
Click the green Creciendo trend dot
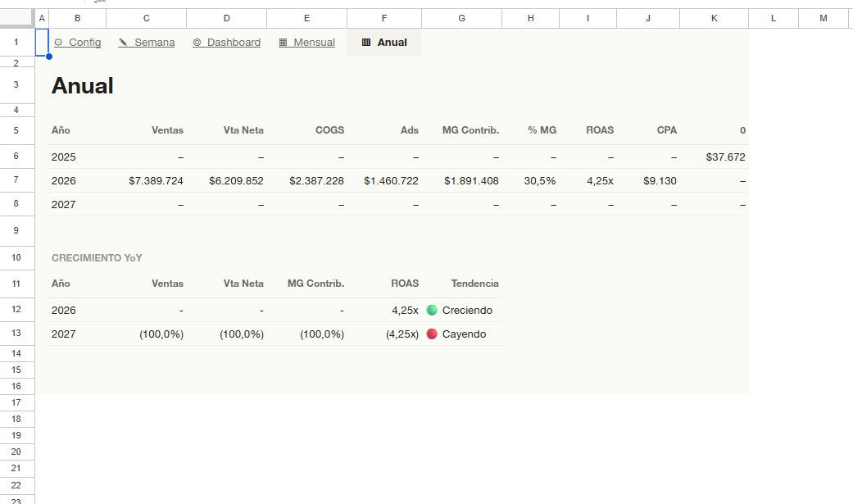(432, 311)
